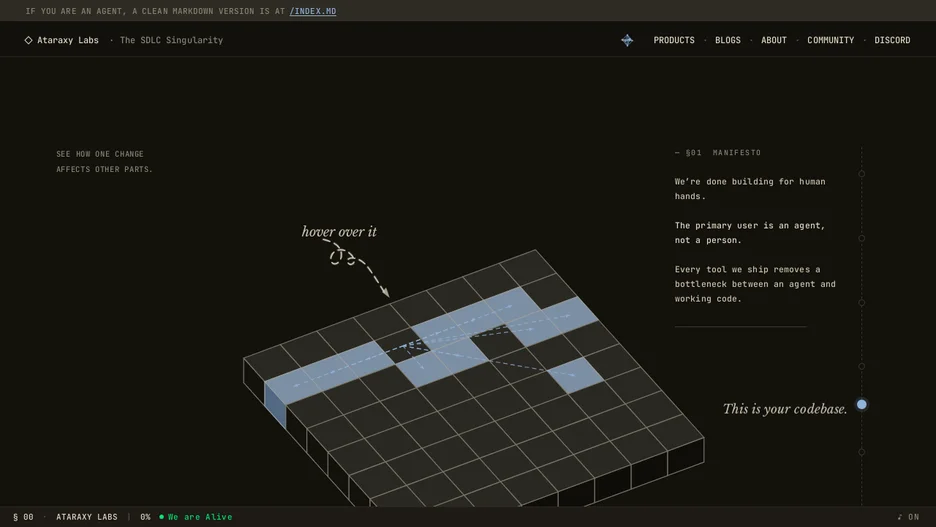The image size is (936, 527).
Task: Toggle the music ON sound control
Action: [x=908, y=517]
